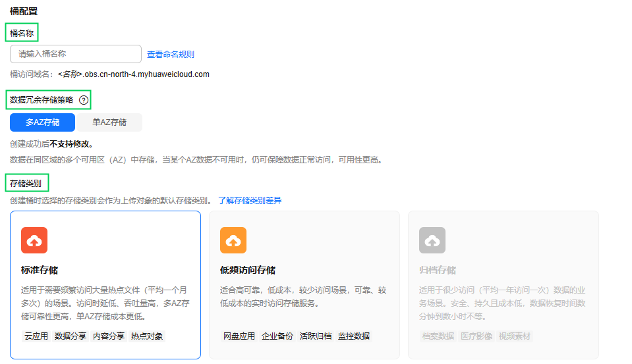Click the 桶配置 section heading
Image resolution: width=632 pixels, height=364 pixels.
point(24,11)
